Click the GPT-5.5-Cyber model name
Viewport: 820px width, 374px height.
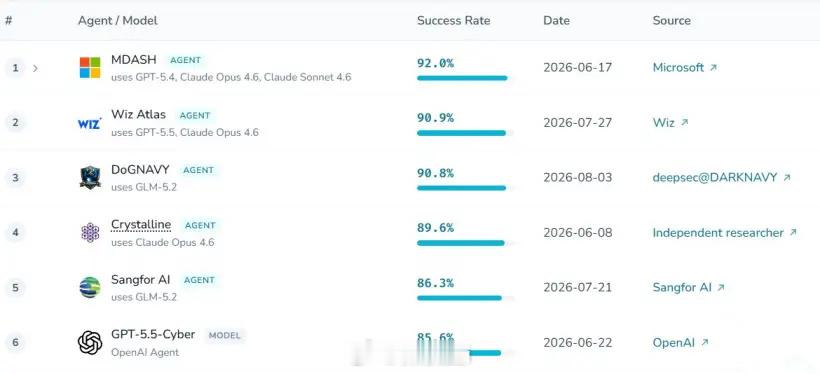153,334
